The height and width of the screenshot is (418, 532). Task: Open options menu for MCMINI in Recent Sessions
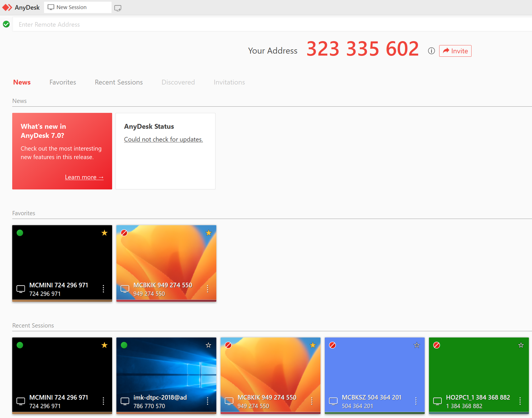(x=103, y=401)
